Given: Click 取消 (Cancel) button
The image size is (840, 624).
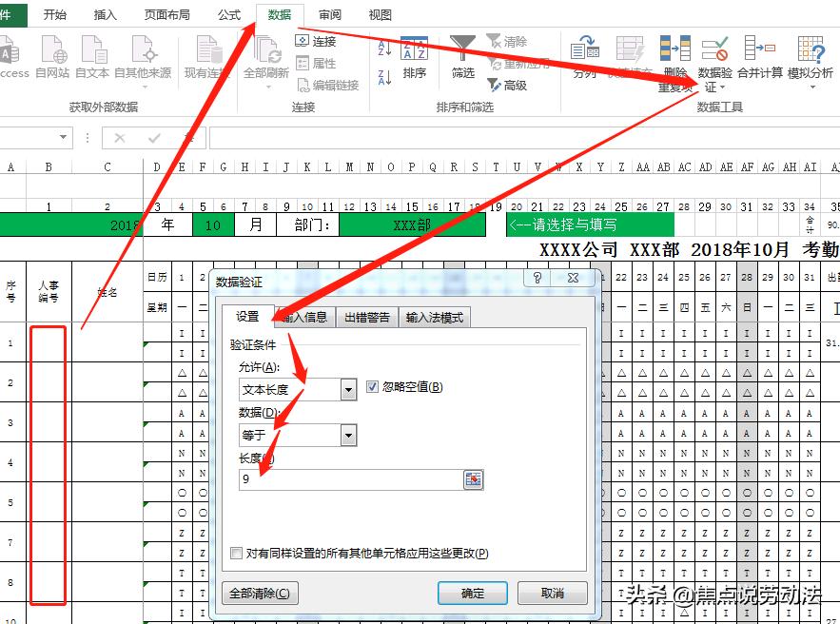Looking at the screenshot, I should pyautogui.click(x=553, y=593).
